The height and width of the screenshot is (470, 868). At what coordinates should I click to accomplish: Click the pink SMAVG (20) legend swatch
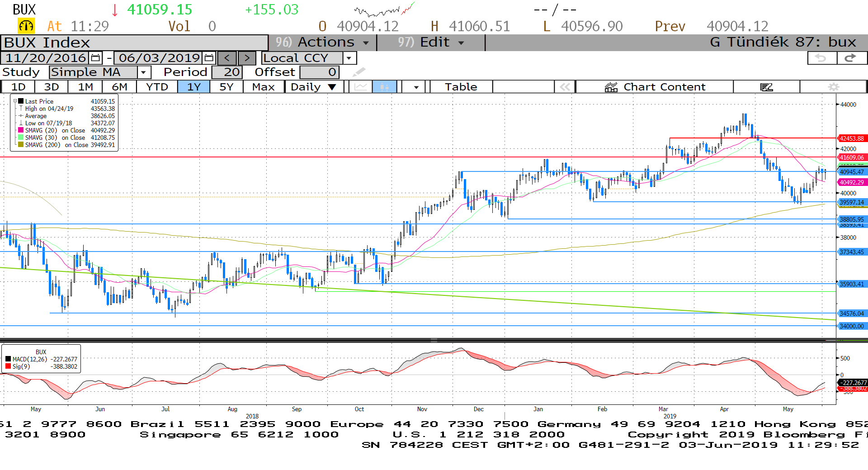click(21, 130)
